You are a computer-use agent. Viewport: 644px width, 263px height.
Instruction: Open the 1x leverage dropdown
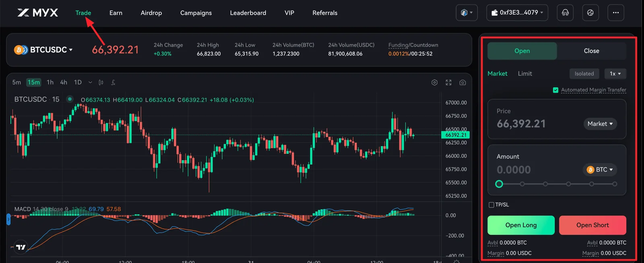click(x=615, y=74)
